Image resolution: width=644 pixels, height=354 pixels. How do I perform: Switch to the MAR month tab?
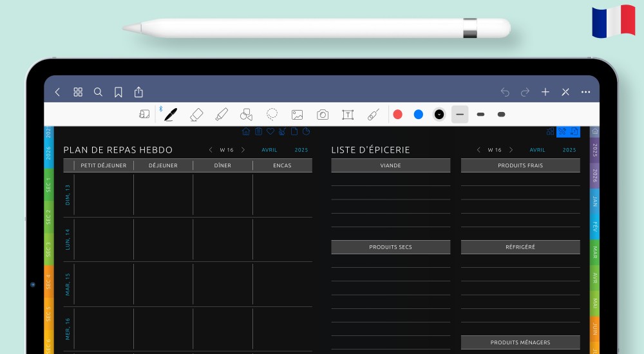pyautogui.click(x=594, y=252)
